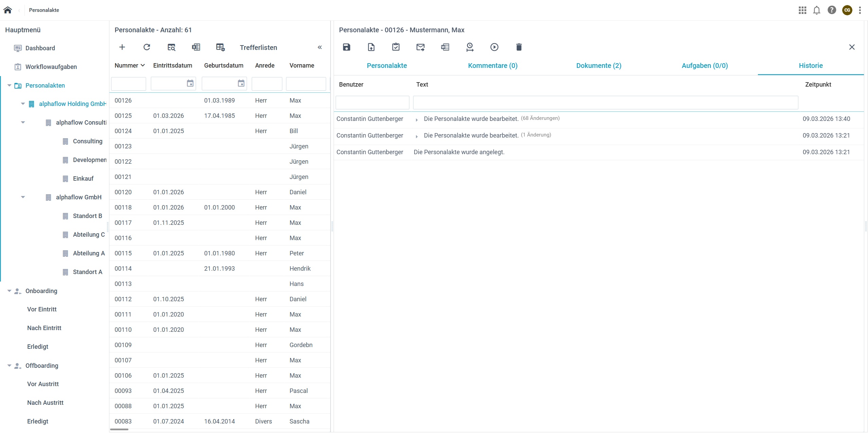Click the start workflow play icon
This screenshot has width=868, height=433.
click(494, 47)
